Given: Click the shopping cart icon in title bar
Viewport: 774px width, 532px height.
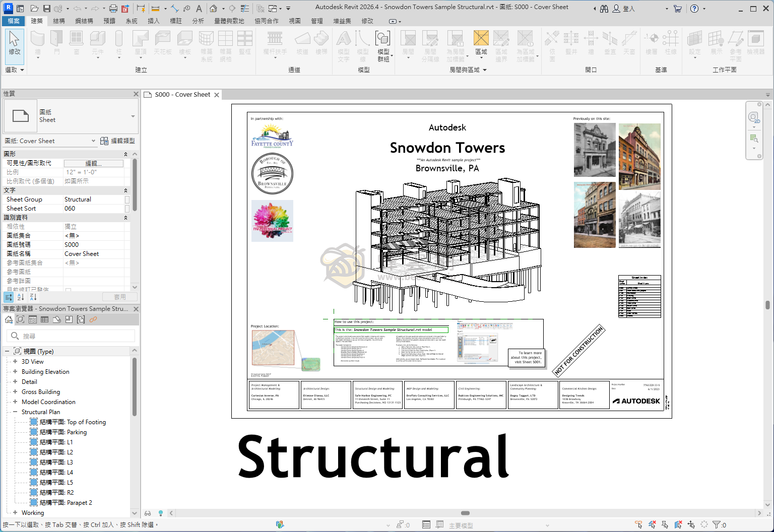Looking at the screenshot, I should coord(678,9).
